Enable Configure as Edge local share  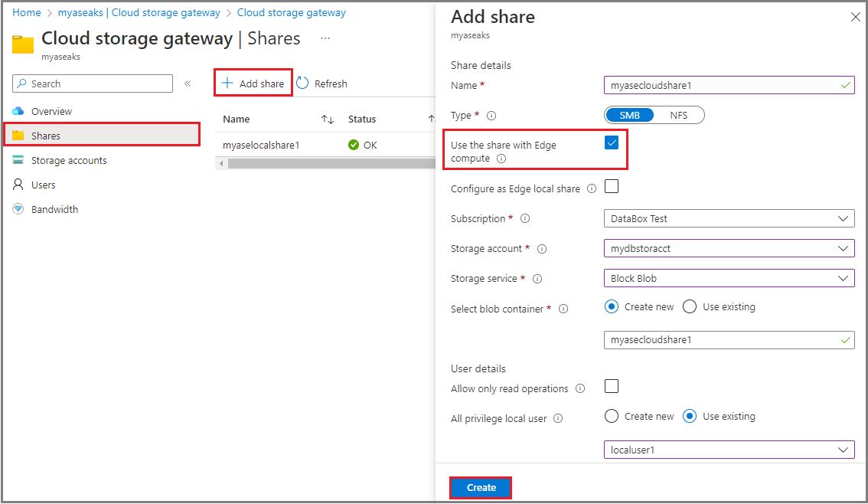tap(611, 185)
